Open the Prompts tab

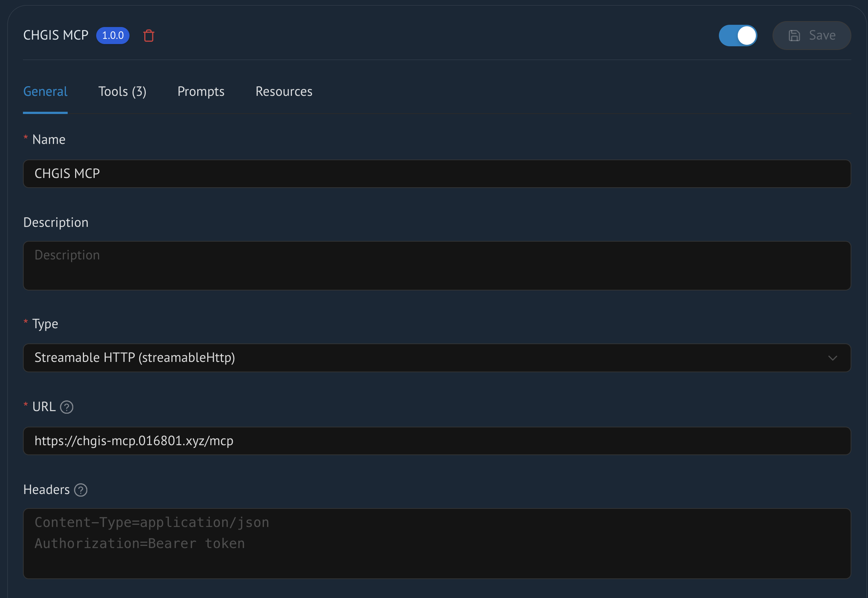tap(201, 92)
